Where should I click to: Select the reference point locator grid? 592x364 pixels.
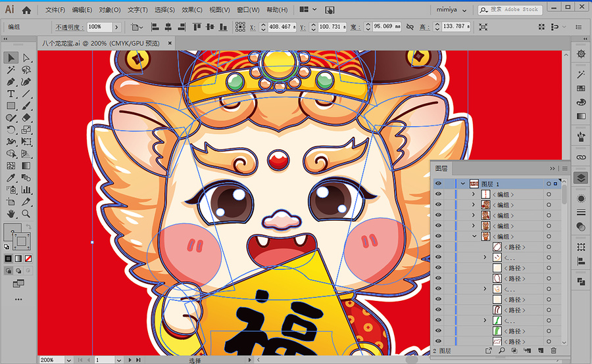tap(240, 27)
